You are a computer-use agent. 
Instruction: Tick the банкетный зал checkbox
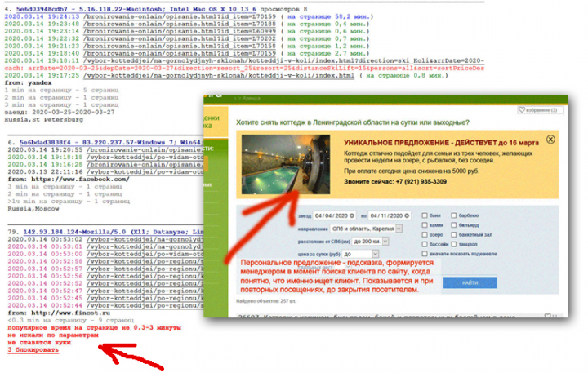coord(454,235)
